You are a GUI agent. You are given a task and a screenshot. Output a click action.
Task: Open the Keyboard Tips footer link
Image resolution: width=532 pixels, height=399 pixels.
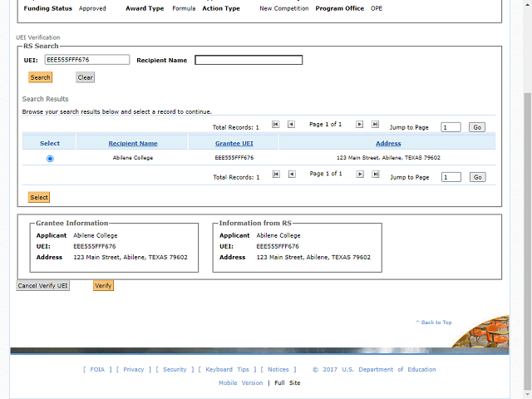(227, 369)
